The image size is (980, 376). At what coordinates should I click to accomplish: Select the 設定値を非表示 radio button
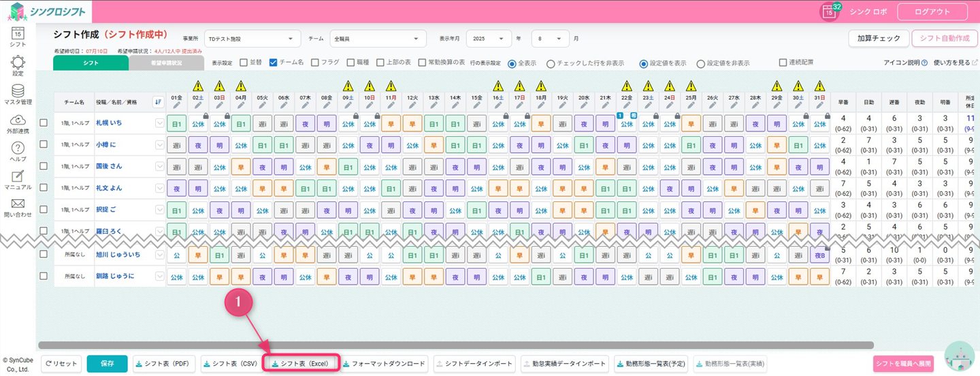pos(701,63)
